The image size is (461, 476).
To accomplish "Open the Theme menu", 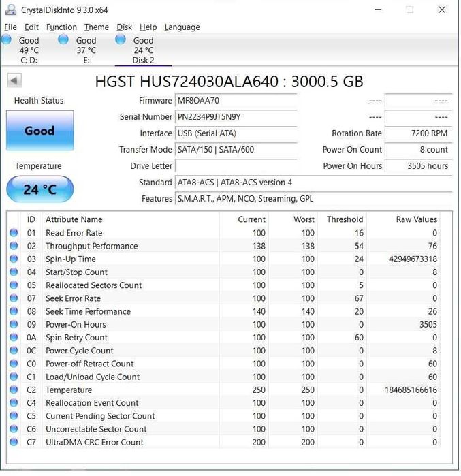I will click(97, 27).
